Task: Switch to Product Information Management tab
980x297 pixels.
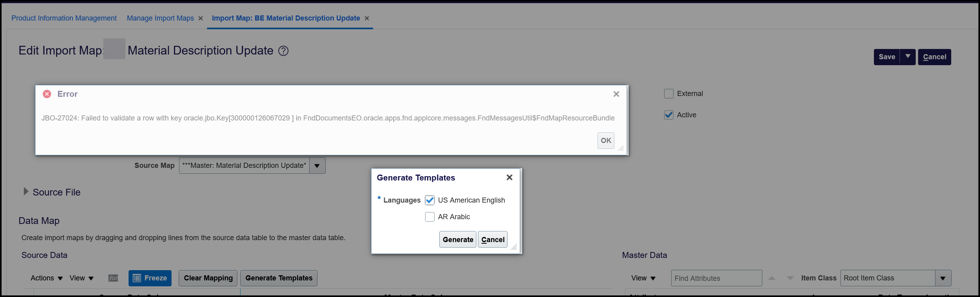Action: [64, 18]
